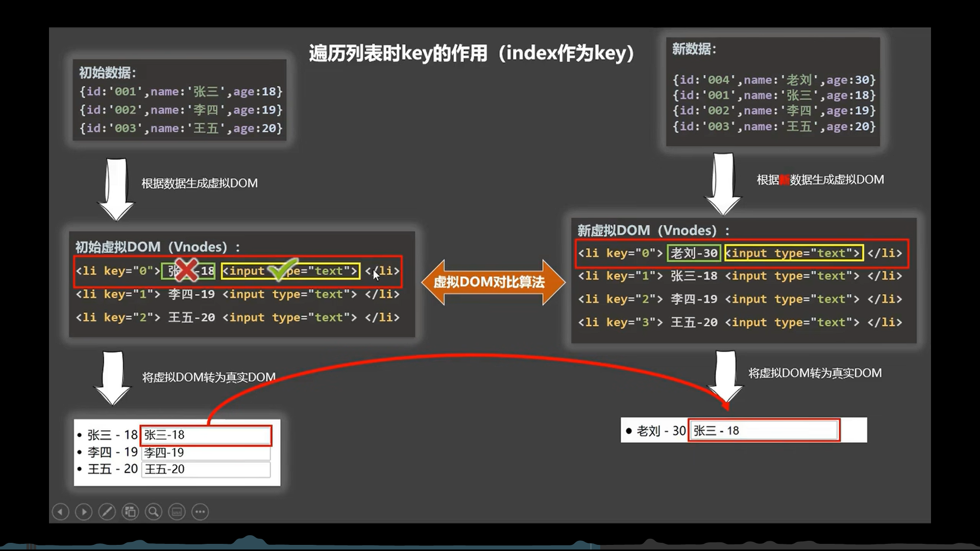This screenshot has width=980, height=551.
Task: Click the copy/duplicate icon
Action: 130,512
